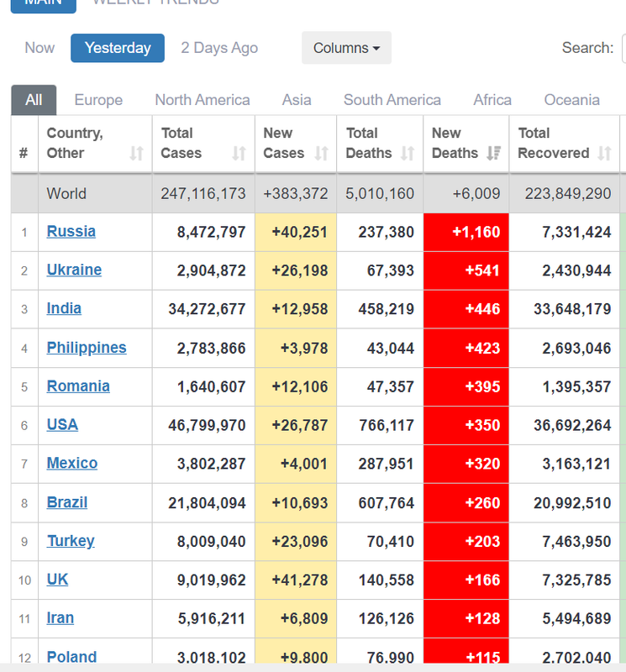626x672 pixels.
Task: Filter table by Oceania
Action: (x=571, y=100)
